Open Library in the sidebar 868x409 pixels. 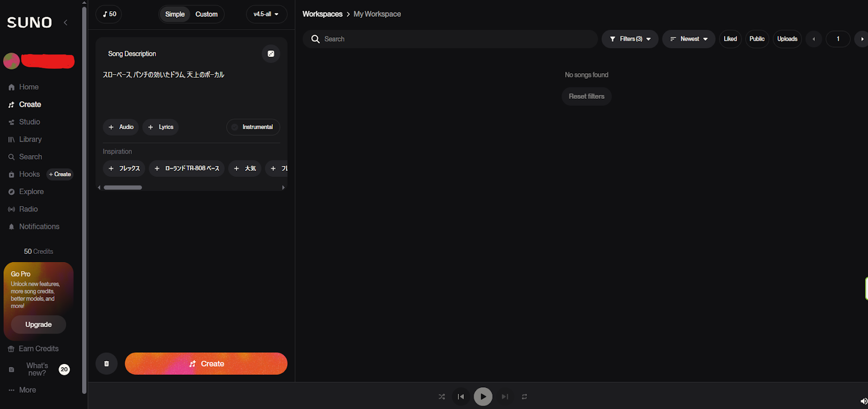coord(30,139)
